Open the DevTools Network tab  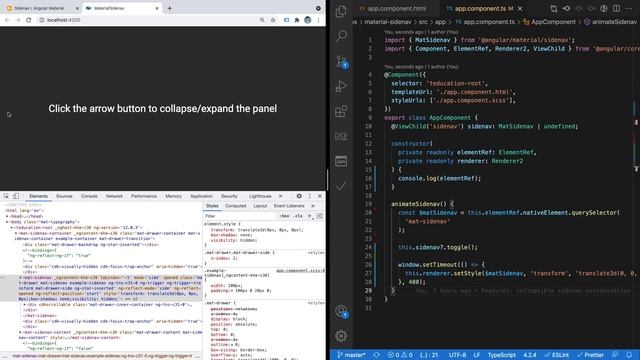pyautogui.click(x=114, y=196)
